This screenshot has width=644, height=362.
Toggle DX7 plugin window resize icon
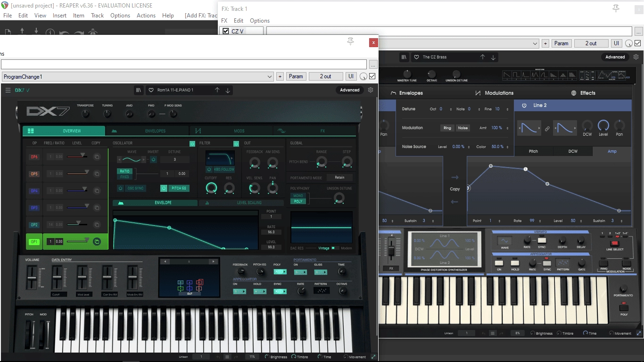[373, 357]
